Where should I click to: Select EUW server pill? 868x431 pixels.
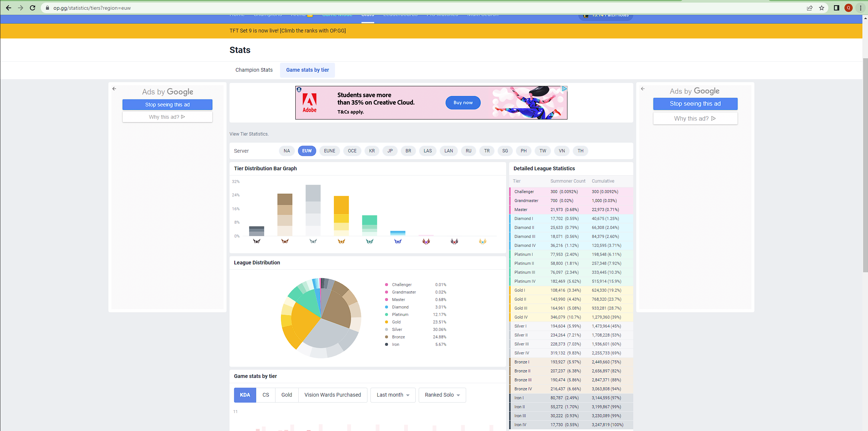(x=307, y=151)
